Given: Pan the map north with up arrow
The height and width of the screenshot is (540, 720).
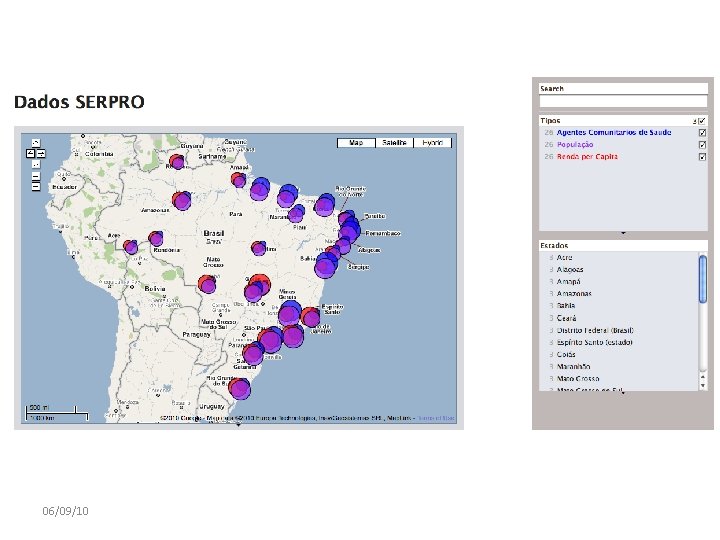Looking at the screenshot, I should (x=36, y=143).
